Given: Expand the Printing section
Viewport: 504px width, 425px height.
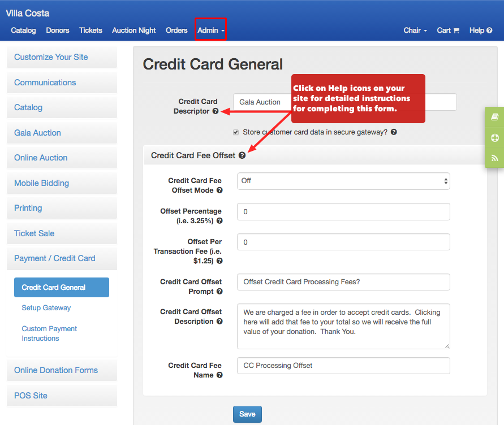Looking at the screenshot, I should [62, 208].
